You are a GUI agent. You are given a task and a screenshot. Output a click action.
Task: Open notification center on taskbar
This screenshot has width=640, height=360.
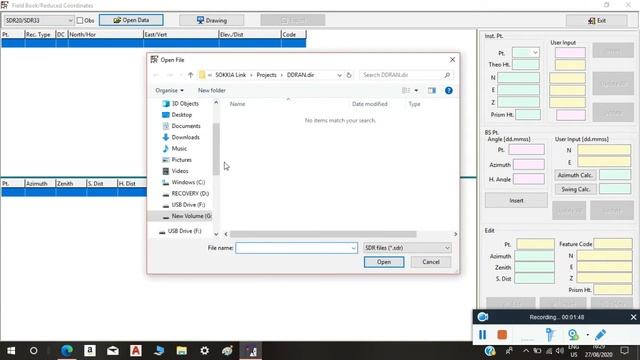624,351
